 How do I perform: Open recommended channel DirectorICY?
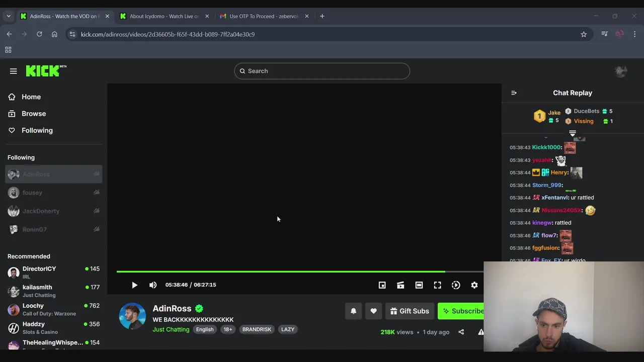pyautogui.click(x=53, y=273)
